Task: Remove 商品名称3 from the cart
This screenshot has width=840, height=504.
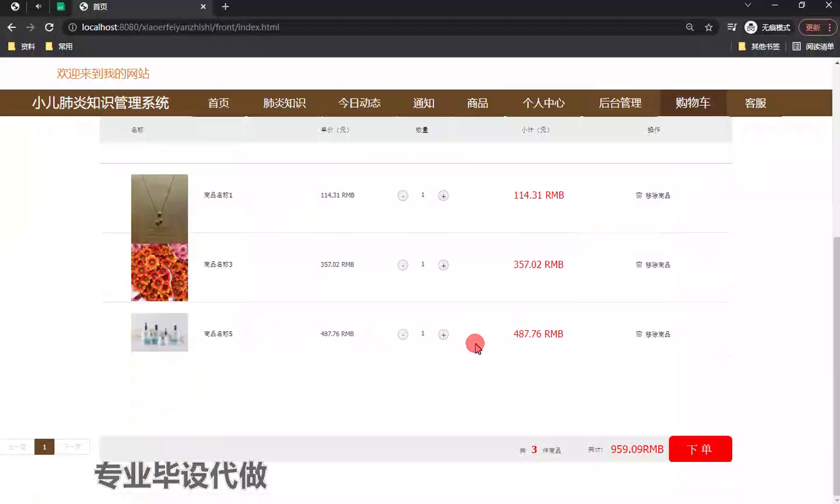Action: 653,265
